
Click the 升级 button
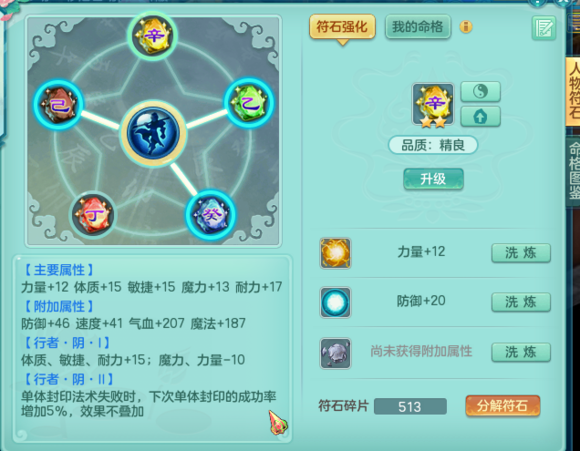coord(433,179)
